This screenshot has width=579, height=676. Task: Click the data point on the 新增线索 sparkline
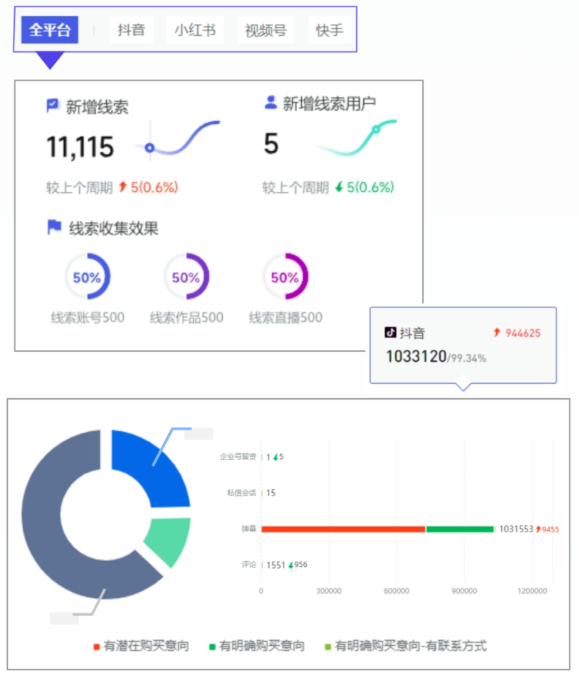point(150,148)
